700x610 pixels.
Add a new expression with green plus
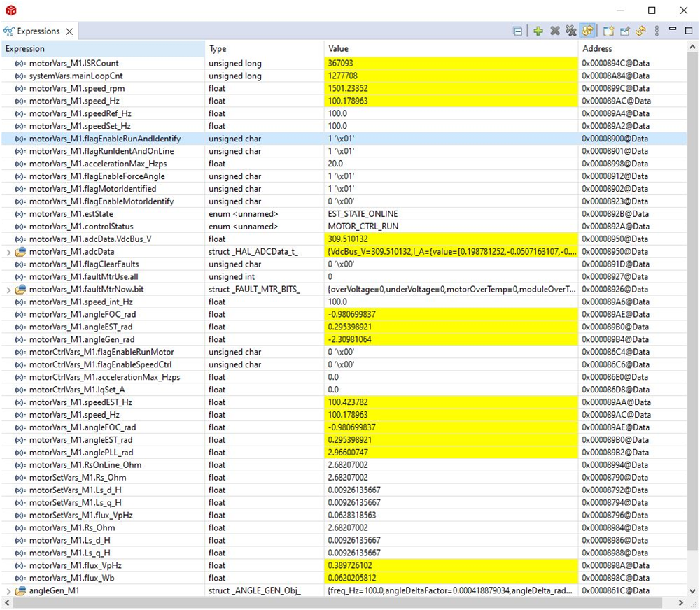[538, 31]
